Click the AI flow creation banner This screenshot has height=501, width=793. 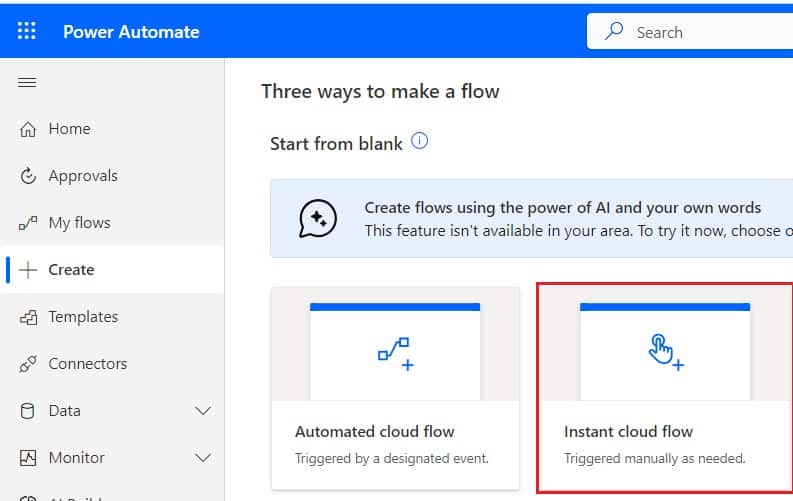pyautogui.click(x=532, y=218)
